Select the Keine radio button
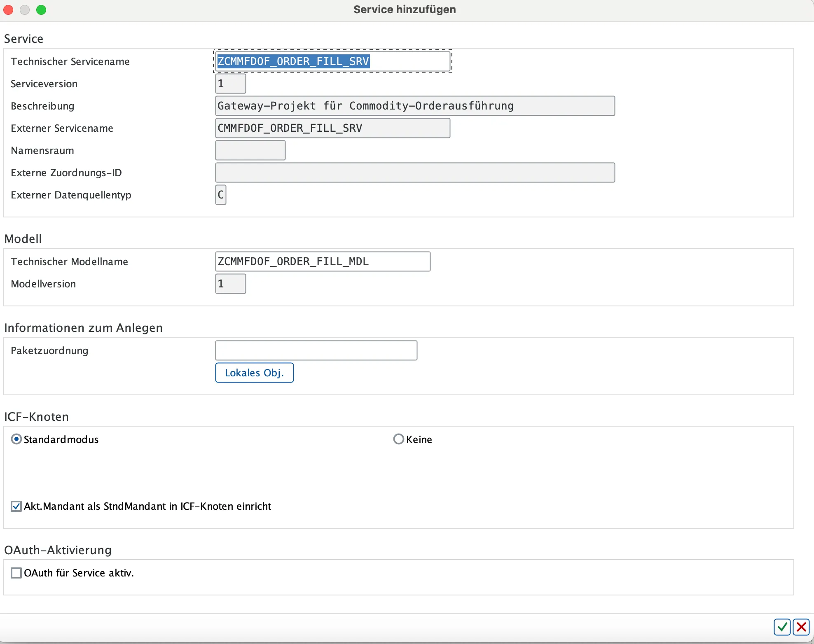 398,439
